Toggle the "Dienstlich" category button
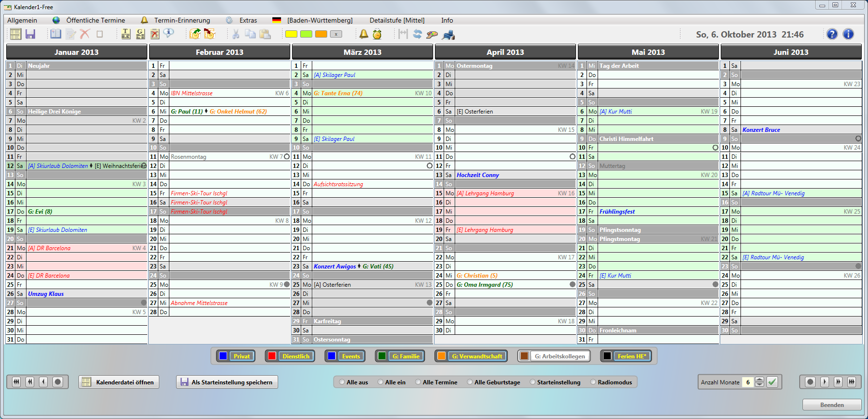The image size is (868, 419). (x=290, y=356)
